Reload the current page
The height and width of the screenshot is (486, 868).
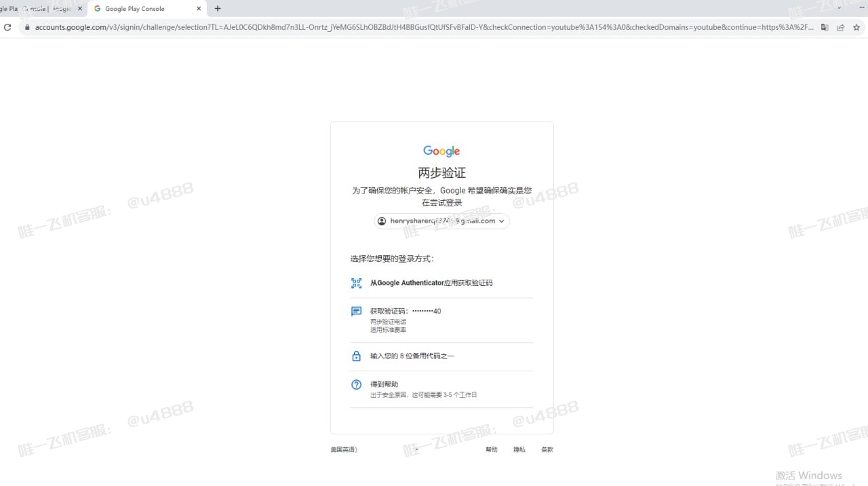point(7,27)
